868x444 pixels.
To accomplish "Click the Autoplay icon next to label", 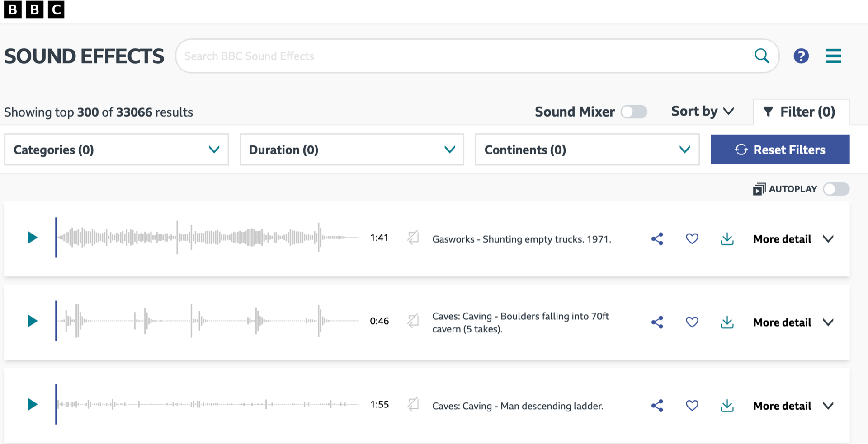I will coord(759,189).
